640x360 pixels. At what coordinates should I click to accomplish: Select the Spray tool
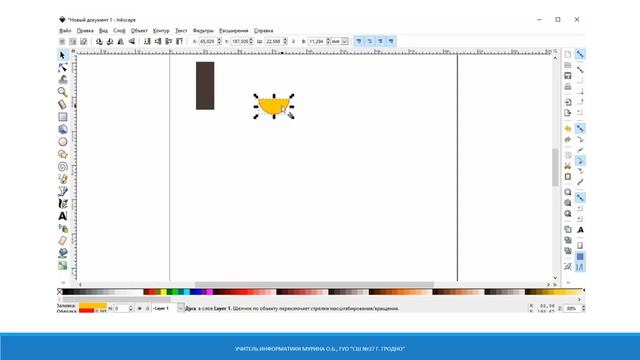62,228
